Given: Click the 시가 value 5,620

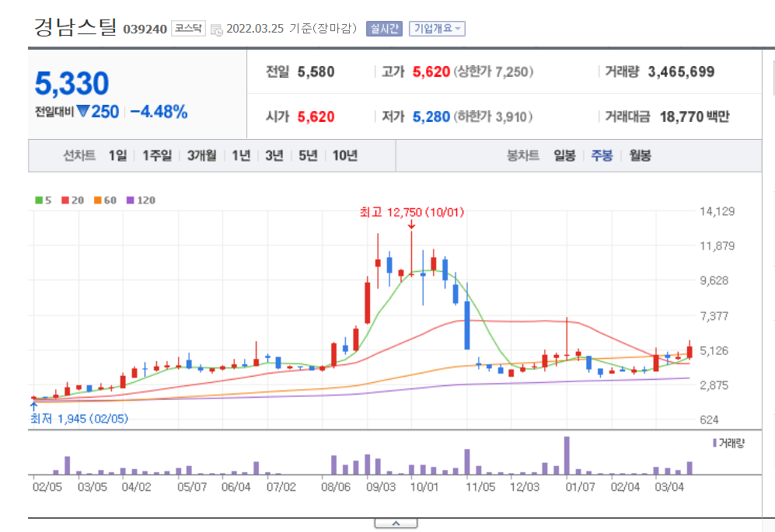Looking at the screenshot, I should [x=316, y=117].
